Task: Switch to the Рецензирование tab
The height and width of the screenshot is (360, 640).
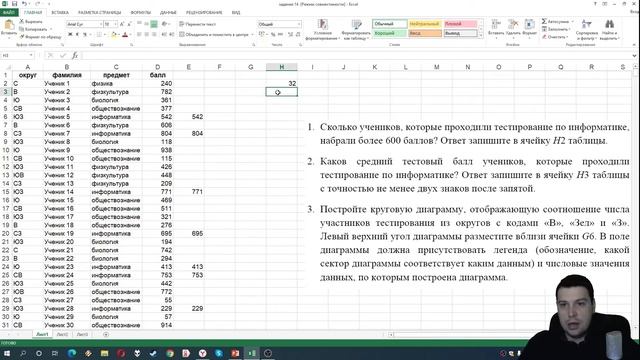Action: [x=204, y=13]
